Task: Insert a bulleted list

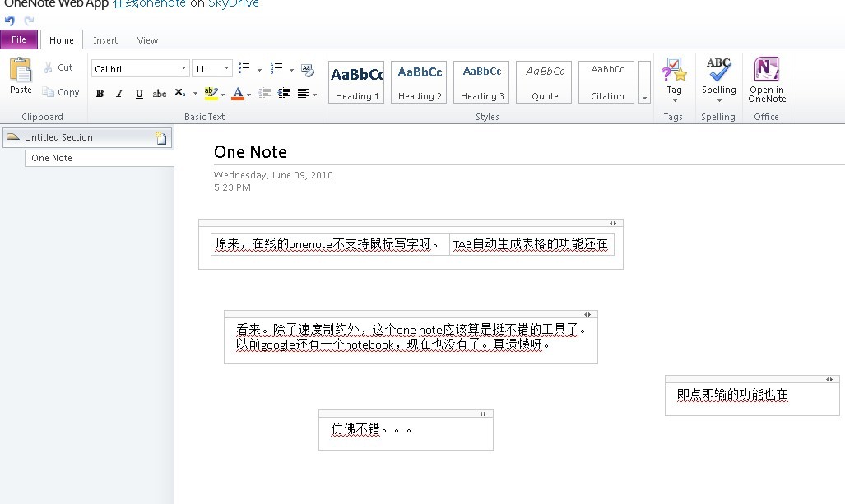Action: tap(244, 68)
